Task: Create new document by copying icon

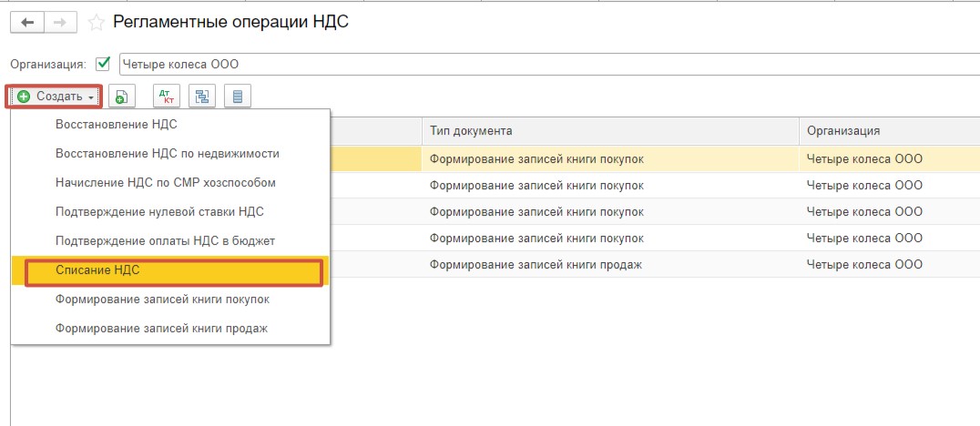Action: tap(122, 96)
